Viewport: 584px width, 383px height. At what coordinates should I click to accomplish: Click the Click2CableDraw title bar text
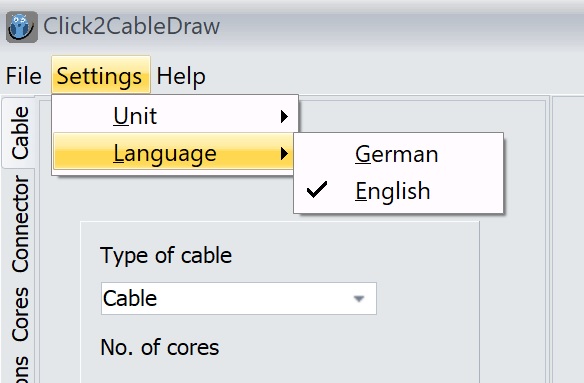[x=131, y=26]
